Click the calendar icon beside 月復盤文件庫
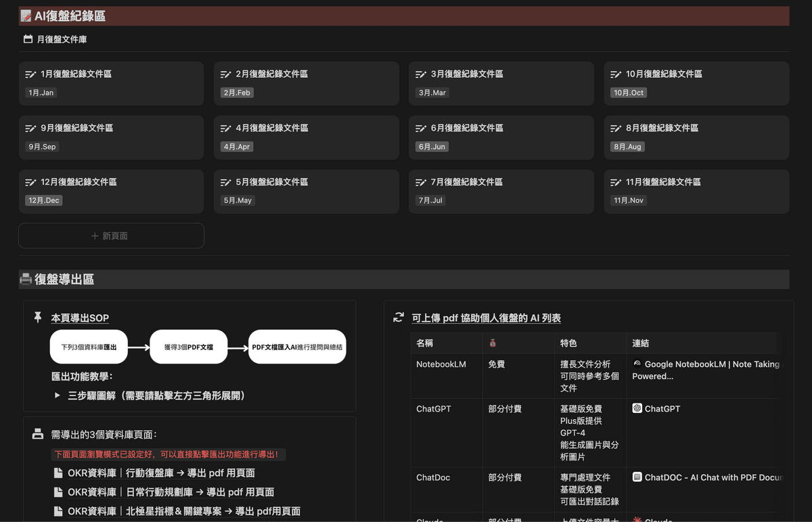812x522 pixels. (28, 39)
